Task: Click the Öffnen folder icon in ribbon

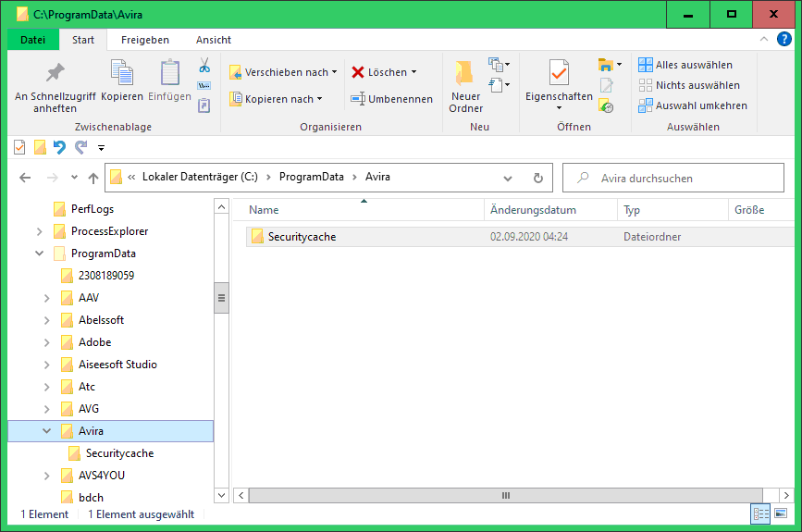Action: point(606,65)
